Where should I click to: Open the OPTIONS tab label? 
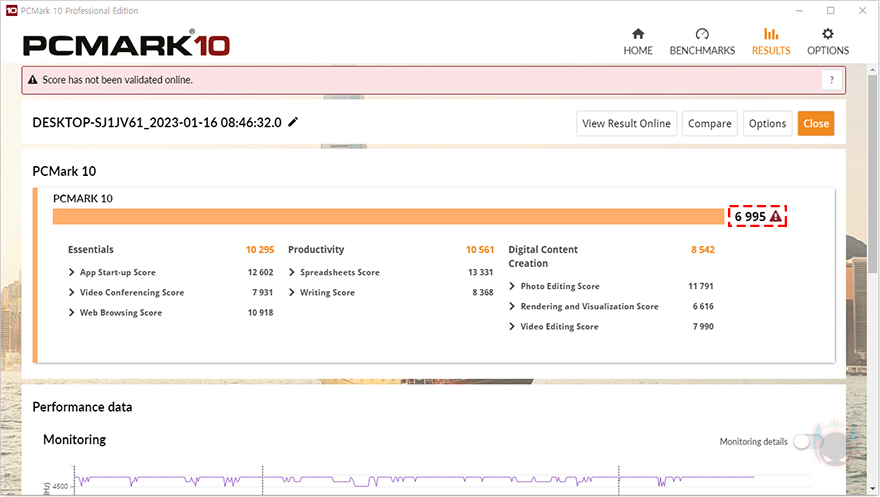828,50
